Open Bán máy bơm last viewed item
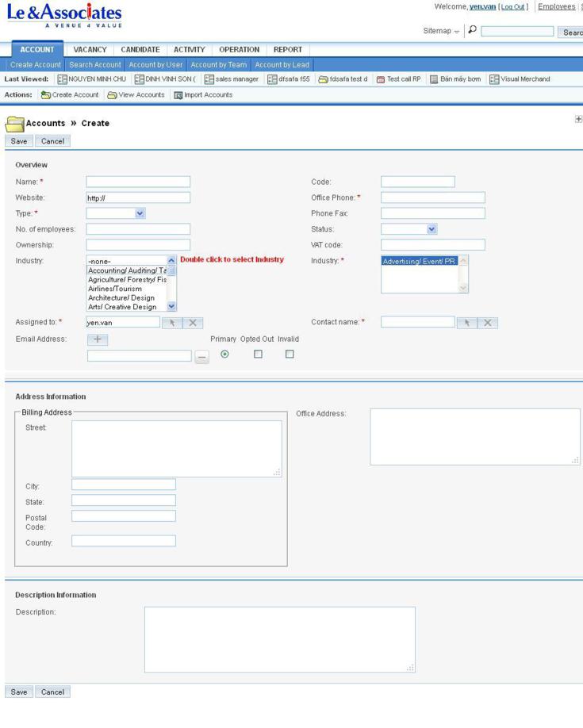583x728 pixels. [455, 79]
